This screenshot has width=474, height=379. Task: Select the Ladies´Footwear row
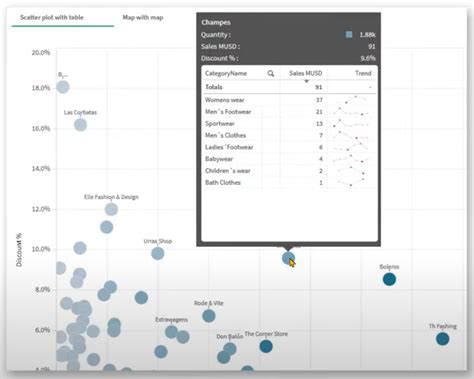point(289,147)
